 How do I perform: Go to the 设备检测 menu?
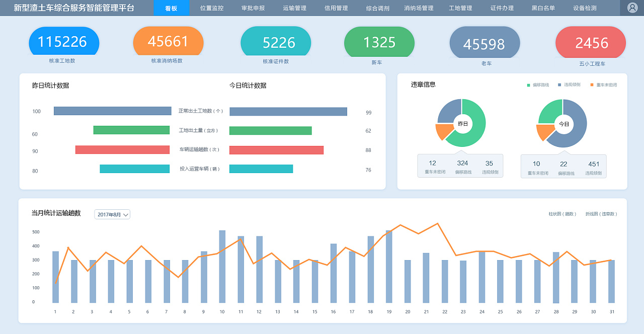point(585,8)
